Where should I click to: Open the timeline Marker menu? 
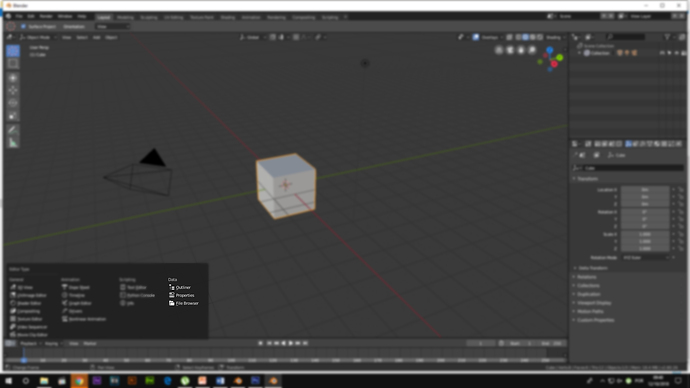click(90, 343)
